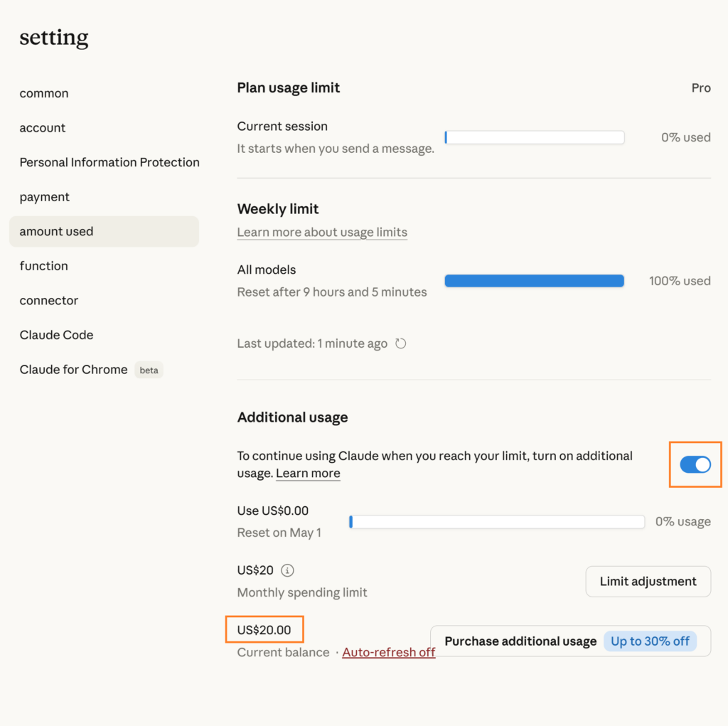
Task: Go to the connector section
Action: [49, 301]
